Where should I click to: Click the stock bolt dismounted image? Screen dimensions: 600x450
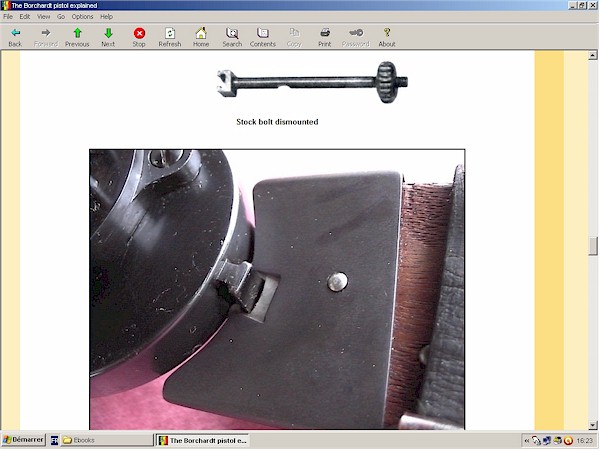[313, 82]
